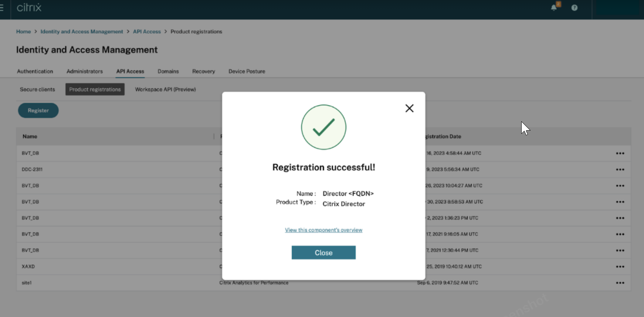
Task: Open the first BVT_DB row's three-dot menu
Action: pos(620,154)
